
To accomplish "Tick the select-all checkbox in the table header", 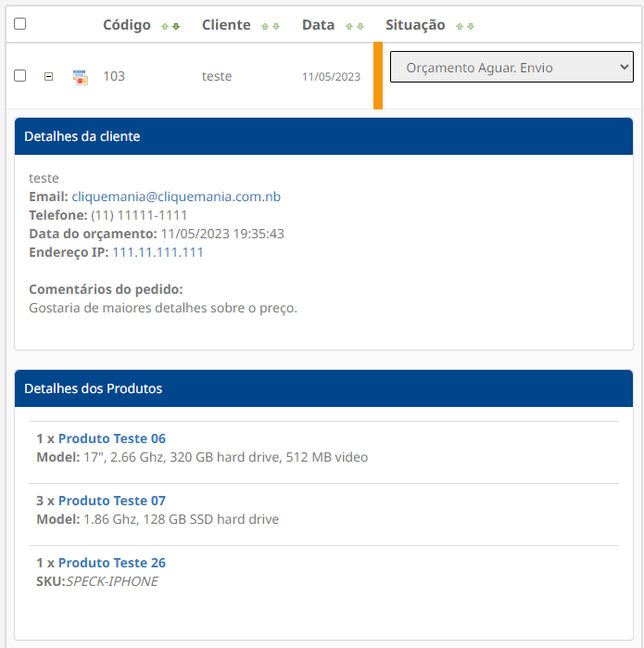I will tap(19, 24).
